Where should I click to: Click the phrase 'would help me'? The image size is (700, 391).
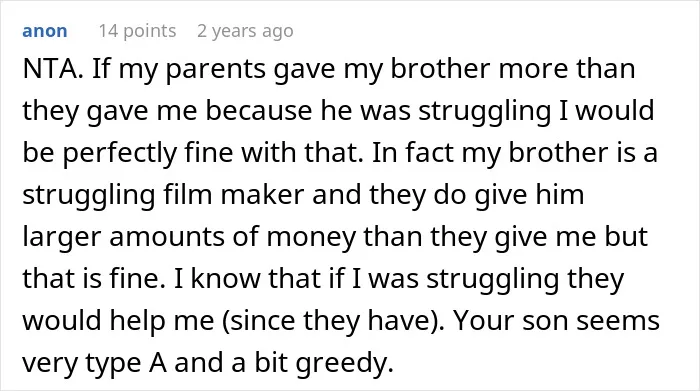tap(118, 320)
